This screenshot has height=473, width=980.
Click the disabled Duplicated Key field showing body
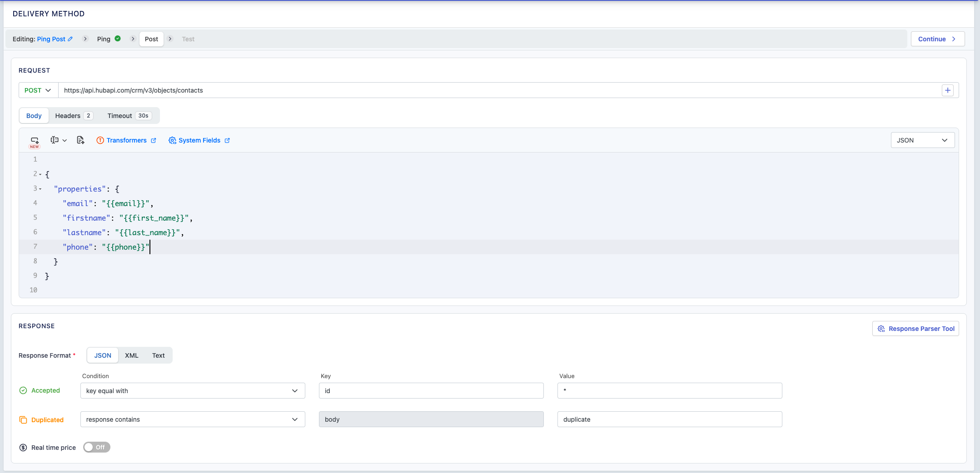click(431, 419)
